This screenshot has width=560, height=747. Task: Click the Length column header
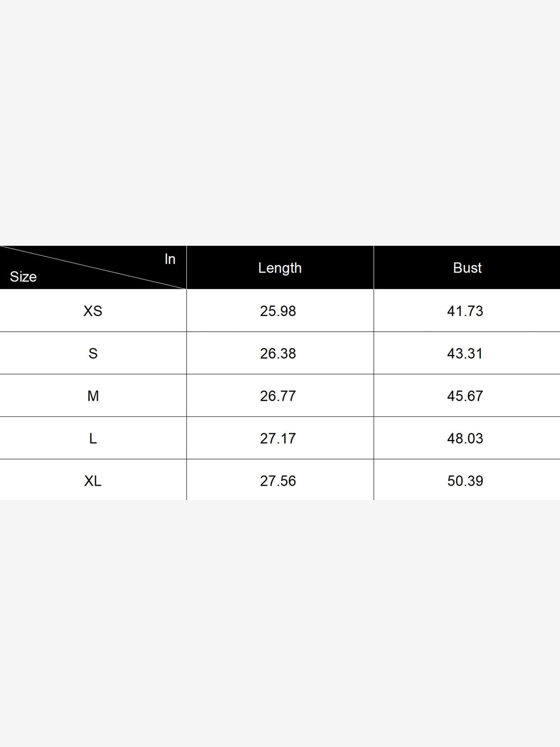pyautogui.click(x=280, y=267)
